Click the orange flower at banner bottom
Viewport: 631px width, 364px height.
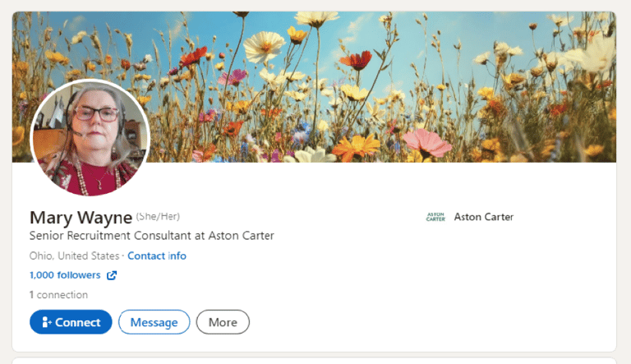[357, 147]
